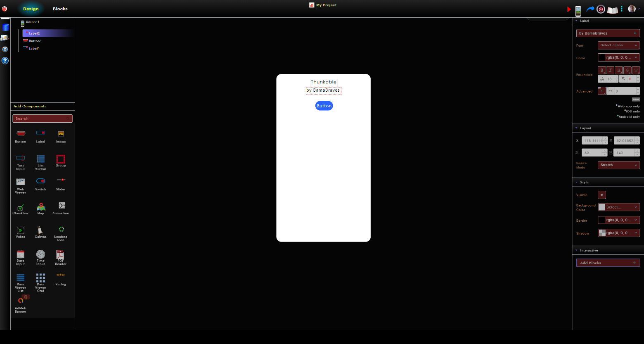Open the Help question mark icon
Image resolution: width=644 pixels, height=344 pixels.
coord(5,61)
